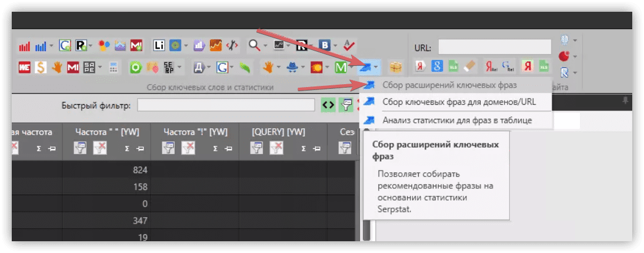644x253 pixels.
Task: Open filter for [QUERY] [YW] column
Action: coord(256,148)
